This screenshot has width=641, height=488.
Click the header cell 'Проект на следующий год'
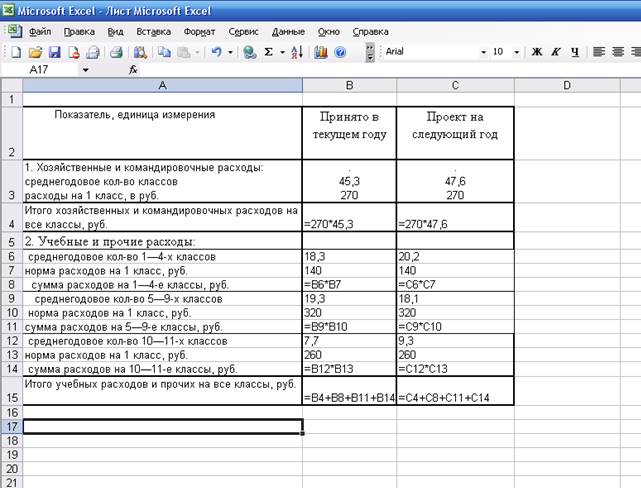click(x=455, y=133)
